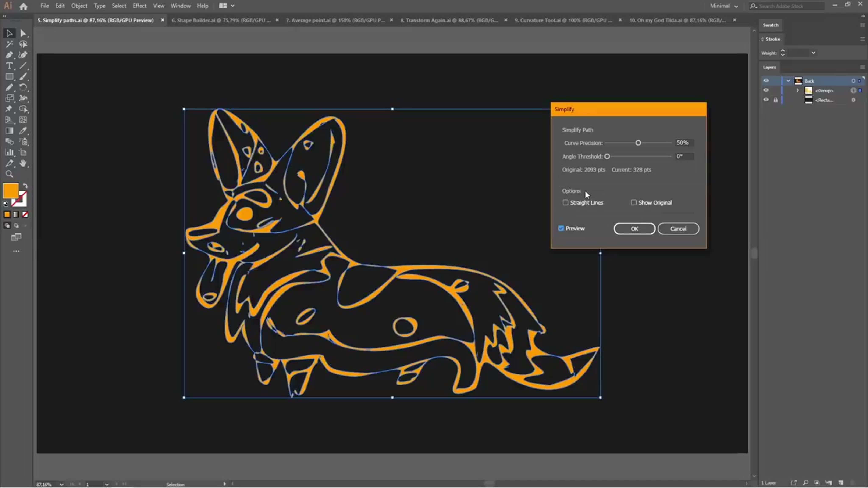This screenshot has width=868, height=488.
Task: Select the Blend tool
Action: pyautogui.click(x=9, y=141)
